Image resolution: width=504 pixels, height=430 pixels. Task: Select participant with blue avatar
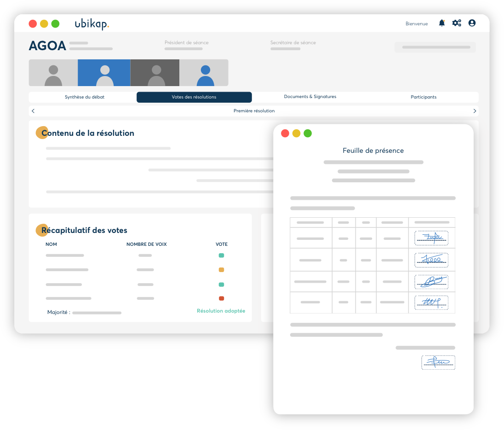pyautogui.click(x=205, y=73)
